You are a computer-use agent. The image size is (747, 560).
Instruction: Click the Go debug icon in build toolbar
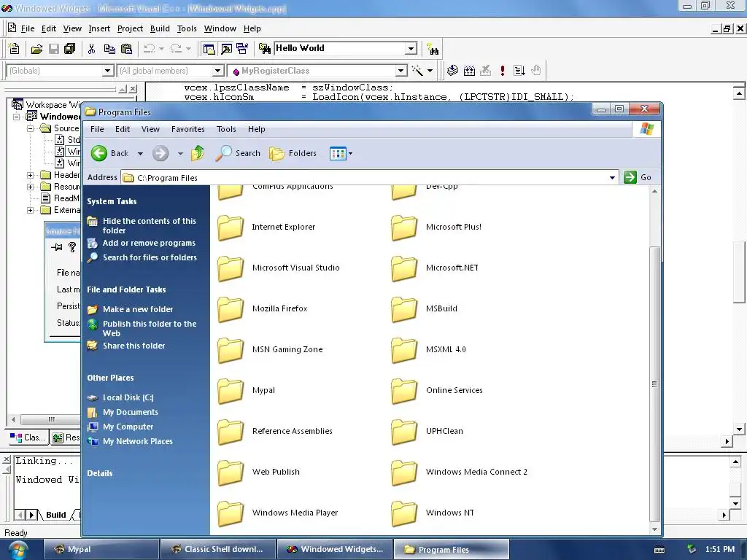click(519, 71)
